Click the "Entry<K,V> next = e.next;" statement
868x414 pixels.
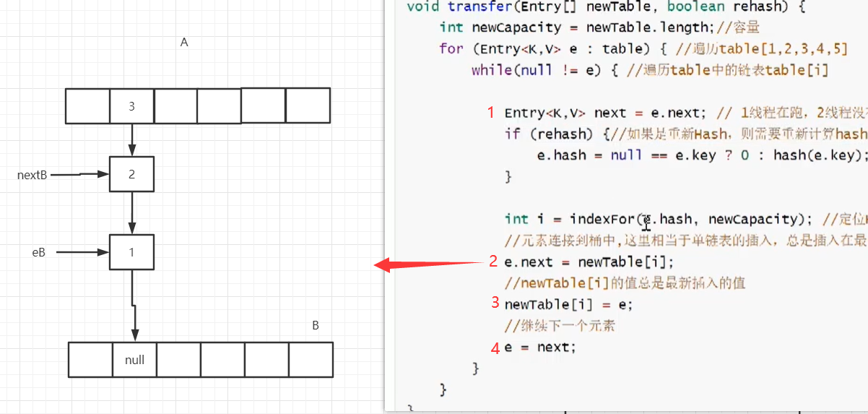pos(607,113)
